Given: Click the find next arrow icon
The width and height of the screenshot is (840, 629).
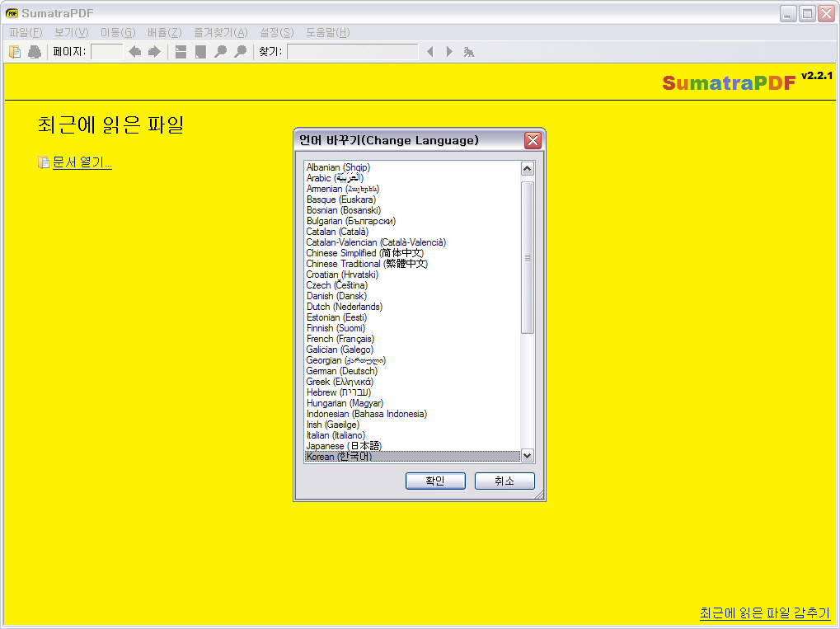Looking at the screenshot, I should click(x=449, y=52).
